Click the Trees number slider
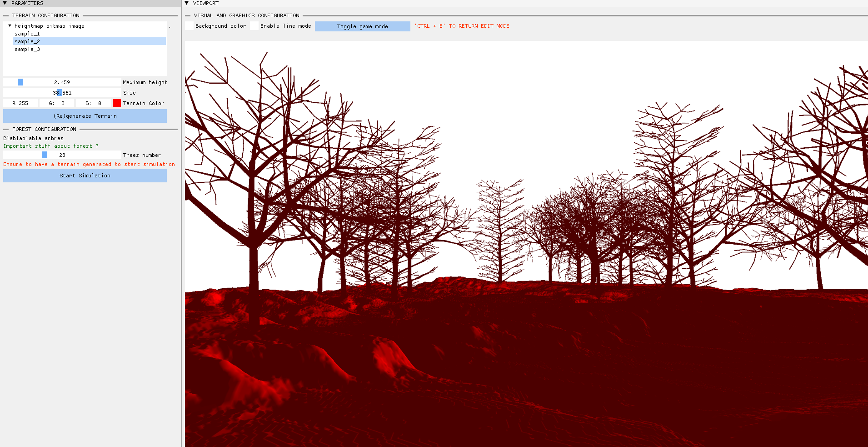868x447 pixels. tap(62, 155)
